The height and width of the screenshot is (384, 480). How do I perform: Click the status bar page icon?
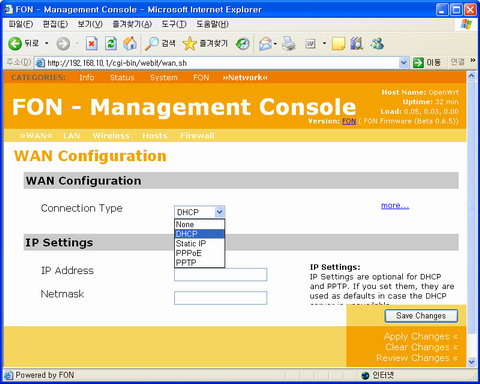[9, 375]
